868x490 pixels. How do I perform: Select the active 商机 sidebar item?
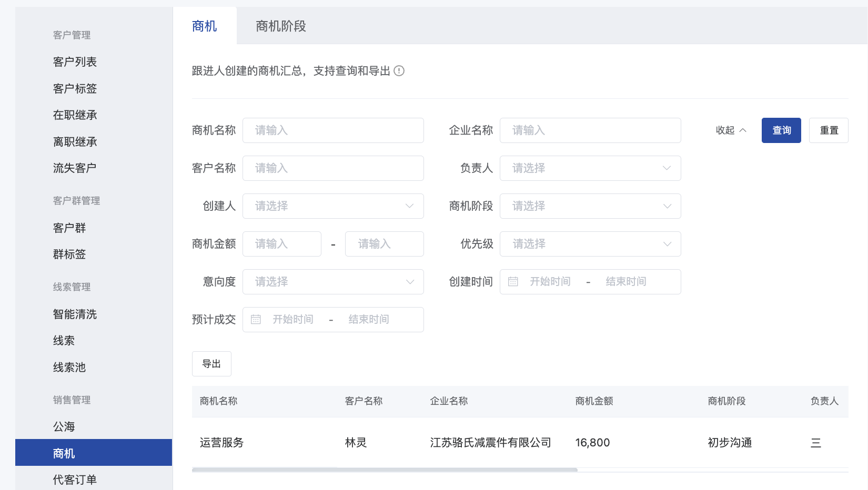click(94, 453)
